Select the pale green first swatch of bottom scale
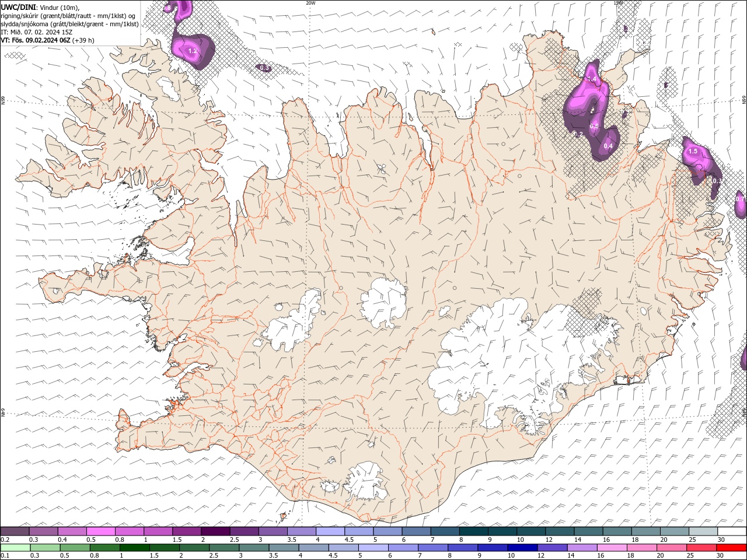The image size is (747, 560). (15, 548)
